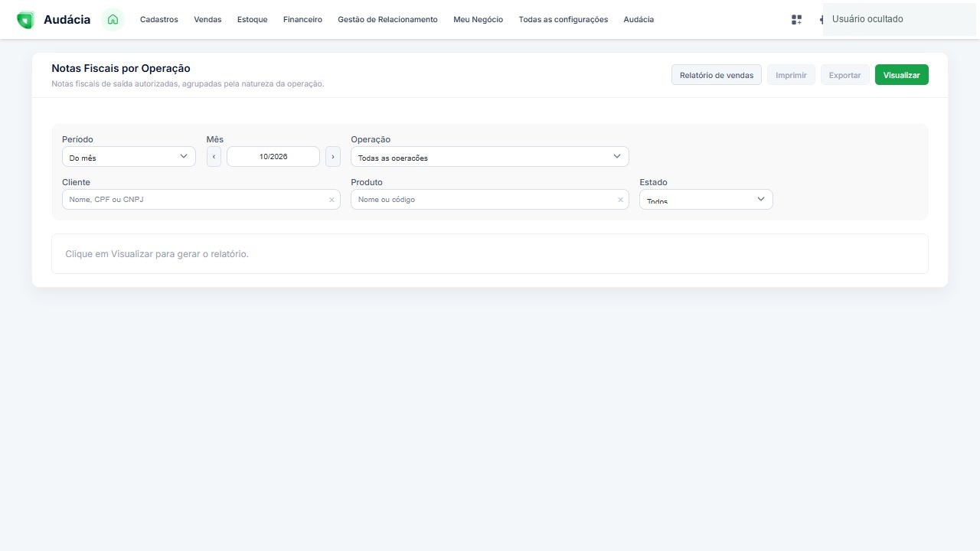Click the Usuário ocultado user area

pyautogui.click(x=899, y=19)
